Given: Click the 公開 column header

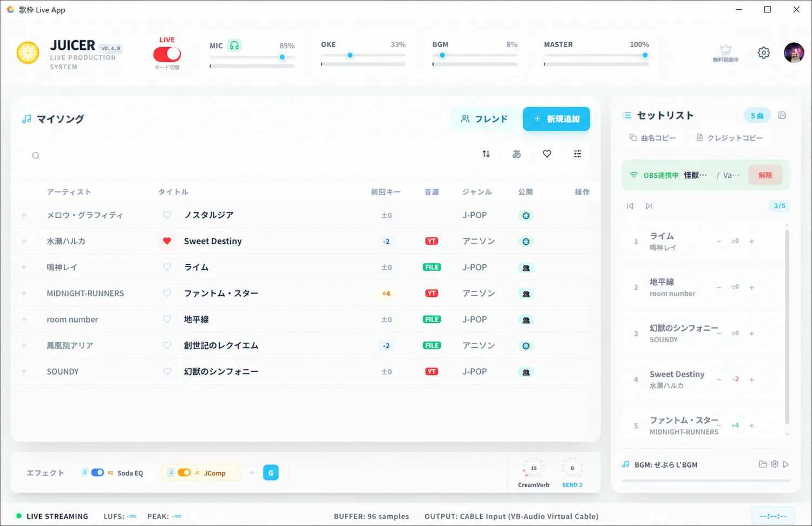Looking at the screenshot, I should [x=526, y=192].
